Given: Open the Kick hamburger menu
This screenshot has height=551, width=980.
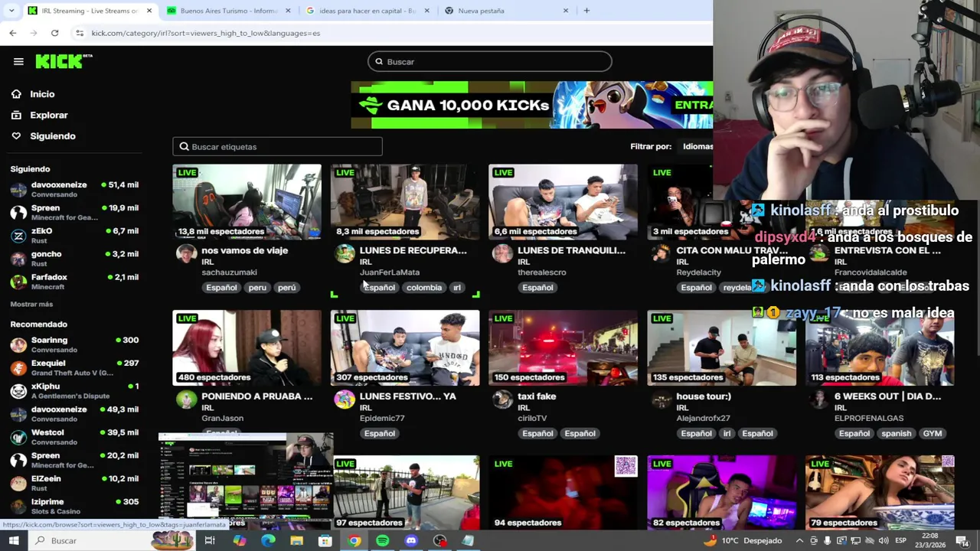Looking at the screenshot, I should [18, 61].
